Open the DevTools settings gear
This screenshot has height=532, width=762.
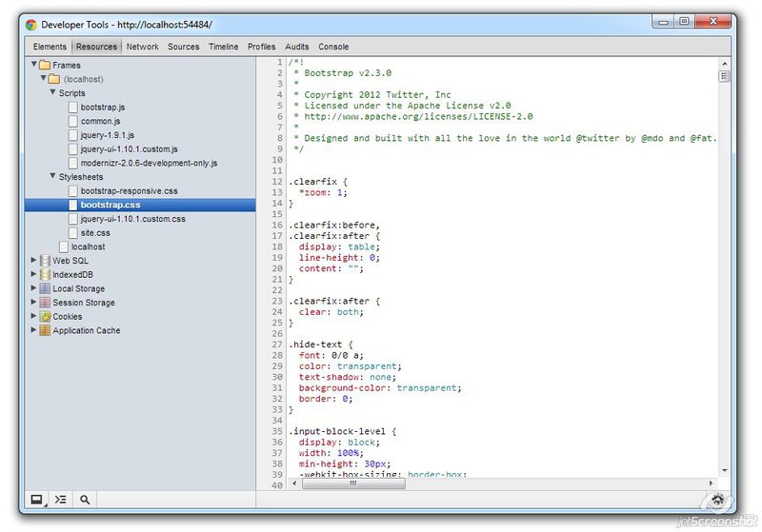(x=718, y=500)
